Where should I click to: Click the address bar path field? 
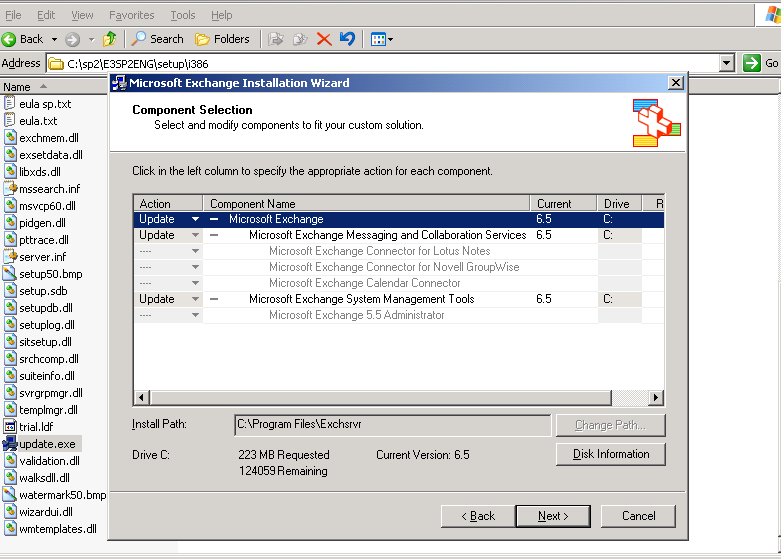coord(384,63)
